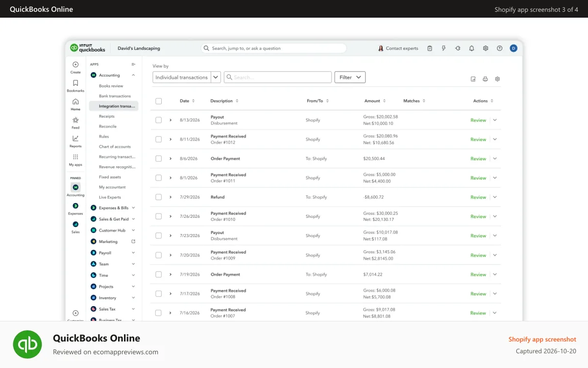Expand the Expenses & Bills section

[x=113, y=208]
